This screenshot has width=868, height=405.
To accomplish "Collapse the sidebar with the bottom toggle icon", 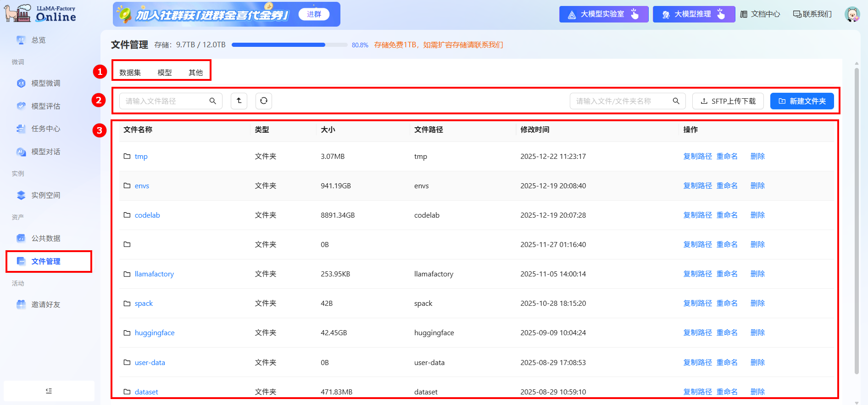I will (x=49, y=391).
